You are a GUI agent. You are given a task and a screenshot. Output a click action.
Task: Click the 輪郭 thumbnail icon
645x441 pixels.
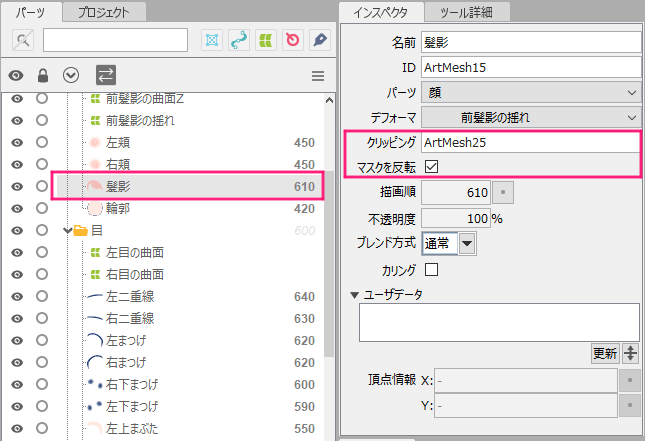(95, 209)
